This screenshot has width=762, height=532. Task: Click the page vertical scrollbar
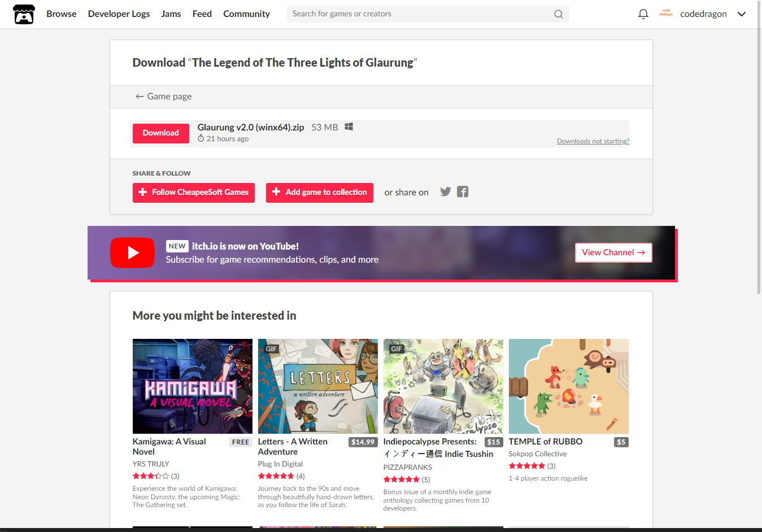click(759, 148)
